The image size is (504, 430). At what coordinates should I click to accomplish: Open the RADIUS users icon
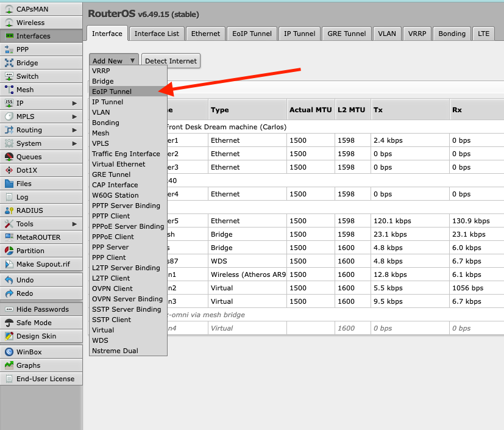(9, 210)
